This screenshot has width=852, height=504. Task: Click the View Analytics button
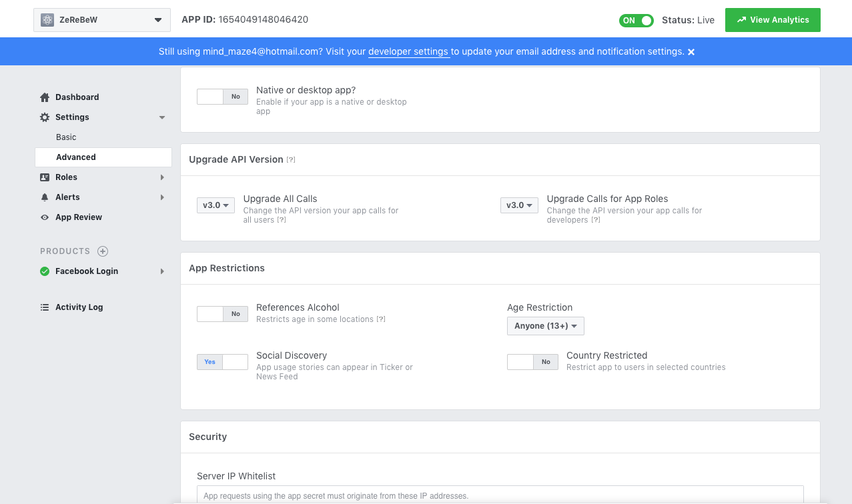tap(773, 20)
